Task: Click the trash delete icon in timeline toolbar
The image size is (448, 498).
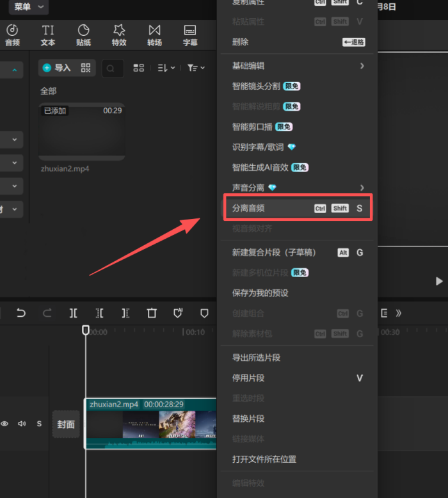Action: tap(152, 313)
